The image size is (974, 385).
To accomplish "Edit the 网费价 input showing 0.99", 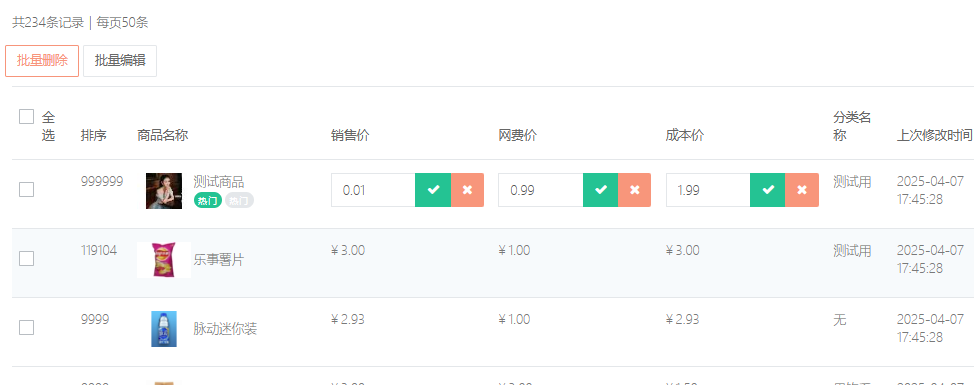I will (x=540, y=190).
